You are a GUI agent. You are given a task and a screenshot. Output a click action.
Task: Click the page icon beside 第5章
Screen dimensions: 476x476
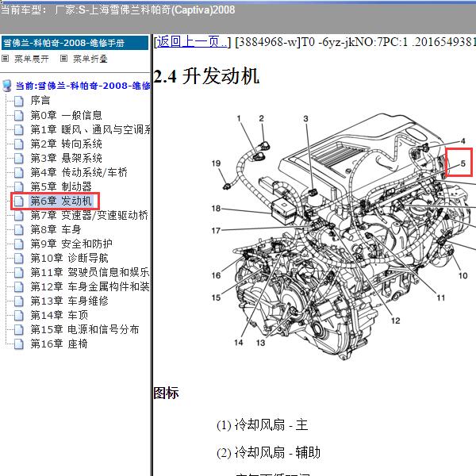[19, 186]
